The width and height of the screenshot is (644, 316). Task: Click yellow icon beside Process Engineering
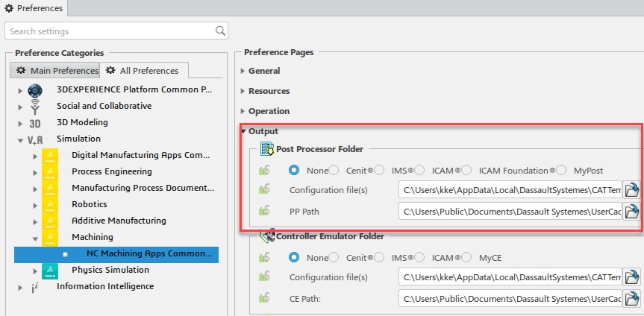[x=50, y=172]
